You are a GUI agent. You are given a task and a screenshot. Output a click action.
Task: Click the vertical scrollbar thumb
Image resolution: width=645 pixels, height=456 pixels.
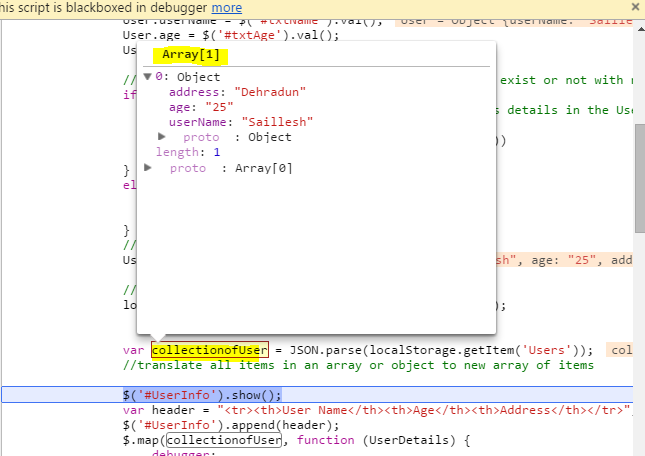[x=640, y=179]
